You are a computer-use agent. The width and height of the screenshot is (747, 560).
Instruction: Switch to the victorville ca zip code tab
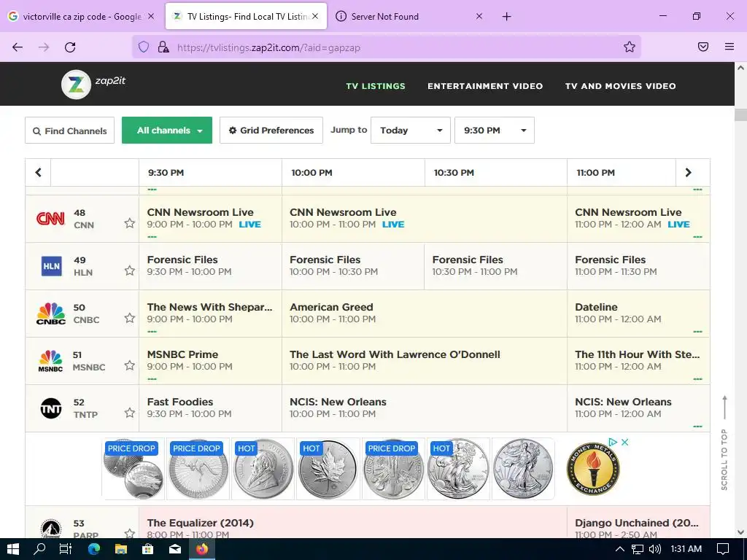[x=82, y=17]
